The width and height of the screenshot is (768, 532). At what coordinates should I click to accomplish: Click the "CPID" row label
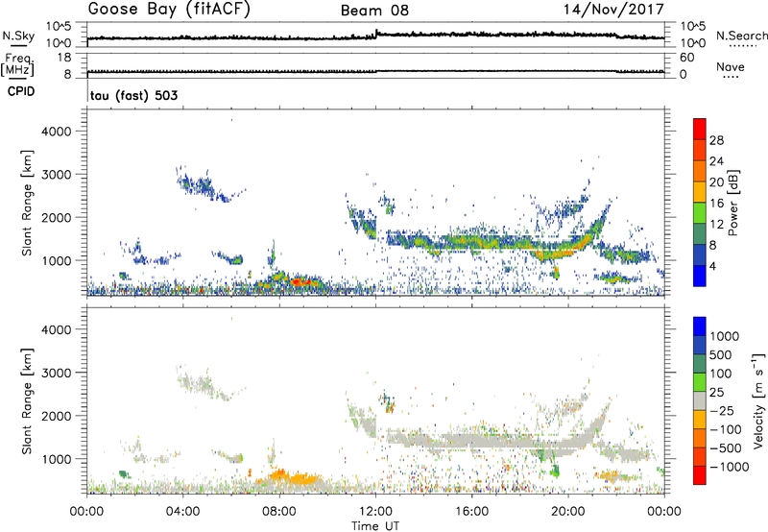(x=21, y=91)
